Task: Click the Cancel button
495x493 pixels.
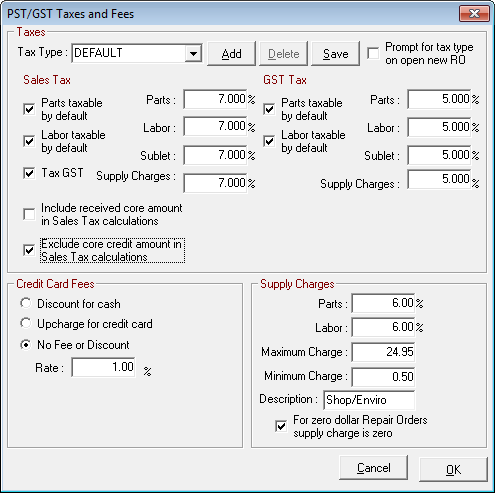Action: tap(373, 468)
